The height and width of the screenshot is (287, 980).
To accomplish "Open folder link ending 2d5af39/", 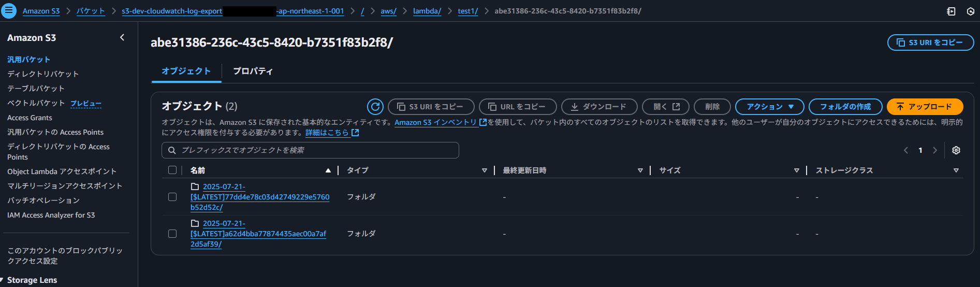I will pos(258,234).
